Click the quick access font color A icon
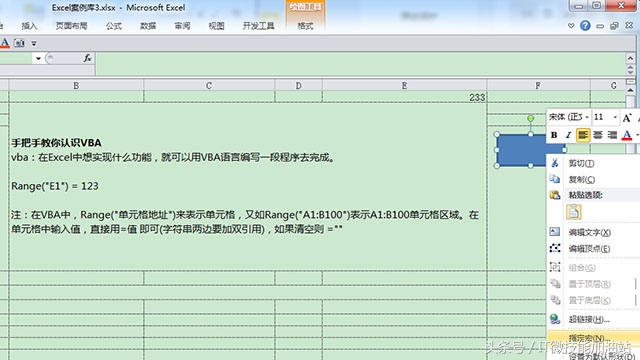Screen dimensions: 640x360 pyautogui.click(x=5, y=43)
